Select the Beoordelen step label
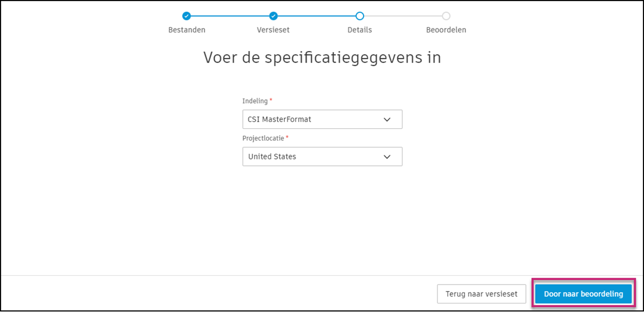Viewport: 644px width, 312px height. point(446,30)
